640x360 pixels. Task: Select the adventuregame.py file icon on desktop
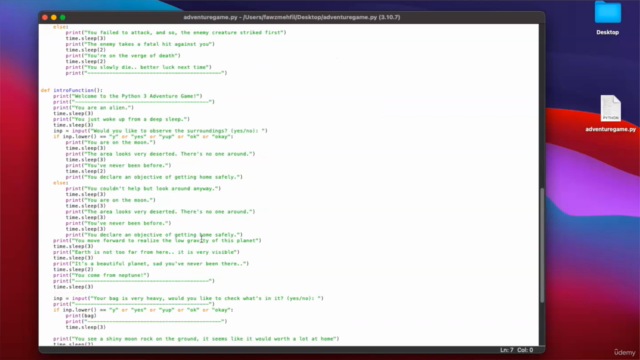(611, 108)
